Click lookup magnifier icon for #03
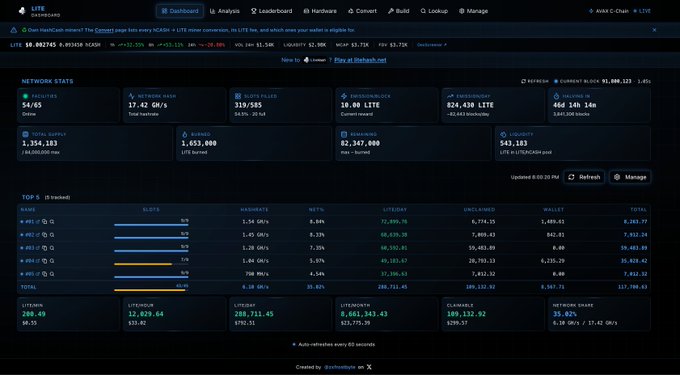 pos(52,248)
